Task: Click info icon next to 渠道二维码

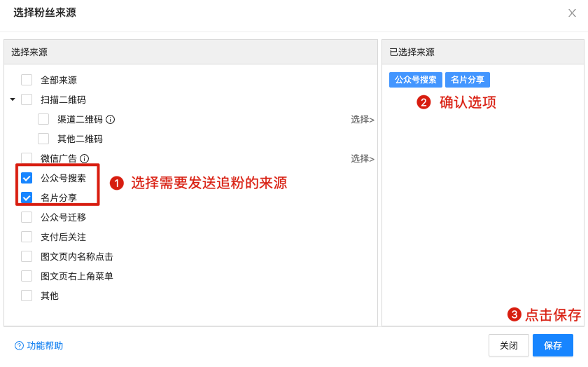Action: [x=110, y=119]
